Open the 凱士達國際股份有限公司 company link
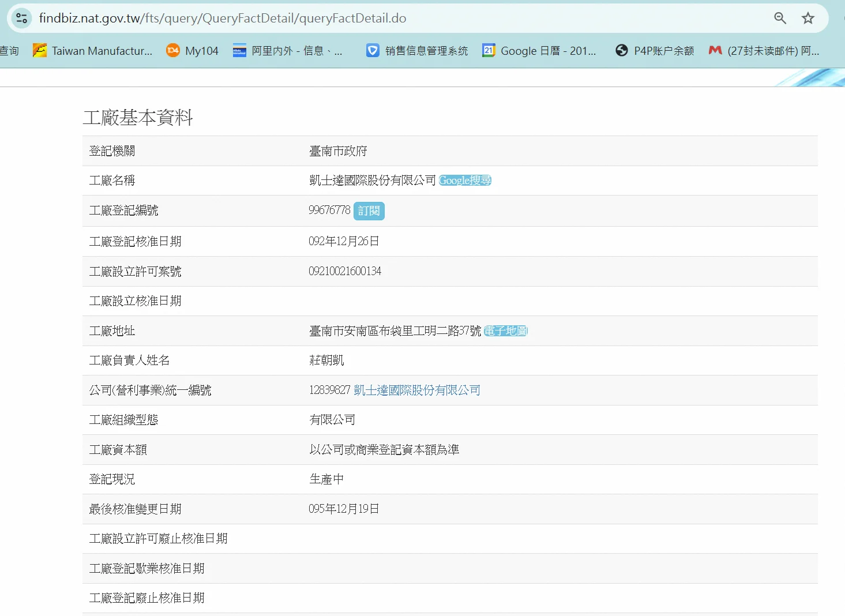The height and width of the screenshot is (616, 845). [x=416, y=390]
